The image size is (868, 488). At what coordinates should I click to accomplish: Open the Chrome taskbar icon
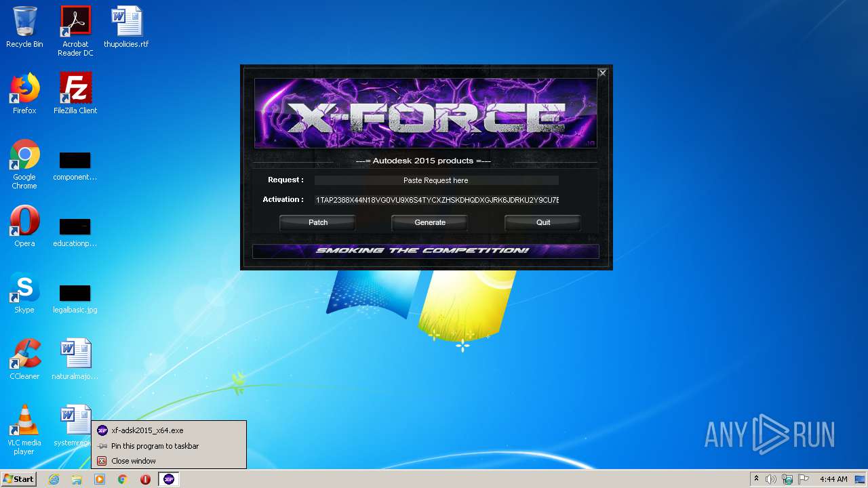[123, 479]
